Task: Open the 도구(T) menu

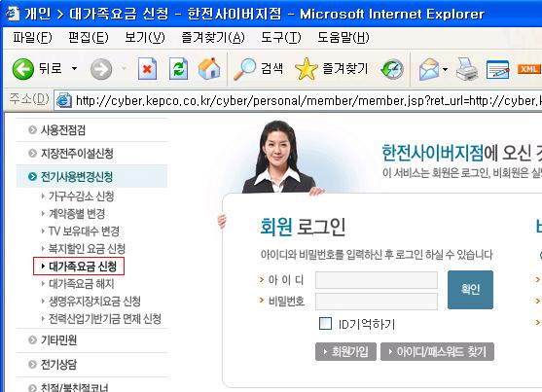Action: 280,37
